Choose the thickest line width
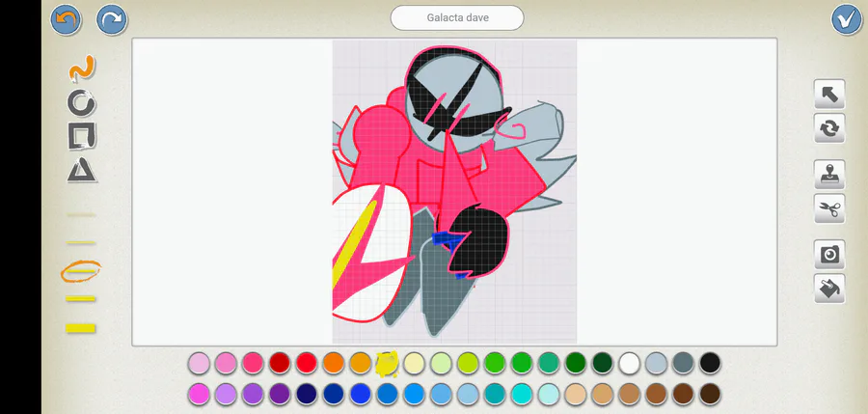This screenshot has width=868, height=414. point(81,328)
